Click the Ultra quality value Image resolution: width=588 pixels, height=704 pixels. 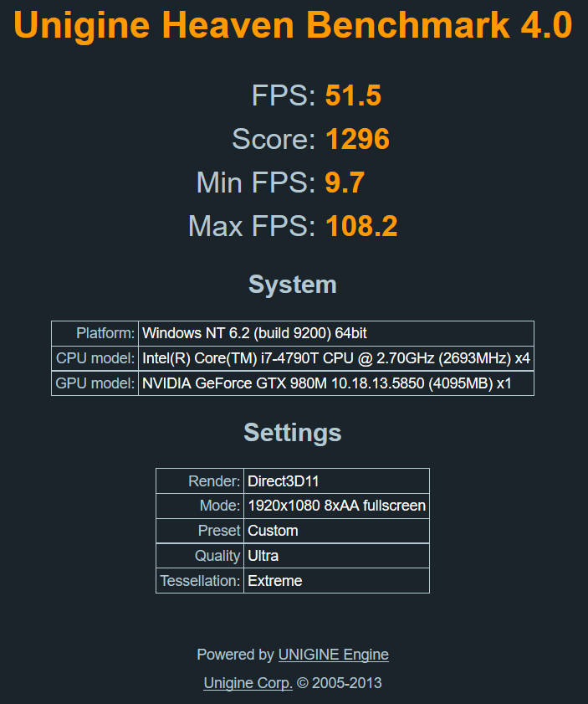(x=263, y=556)
